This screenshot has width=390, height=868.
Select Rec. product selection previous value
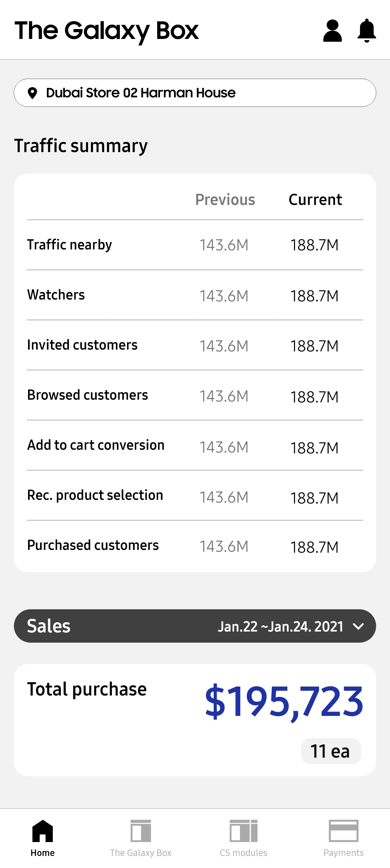(x=224, y=498)
